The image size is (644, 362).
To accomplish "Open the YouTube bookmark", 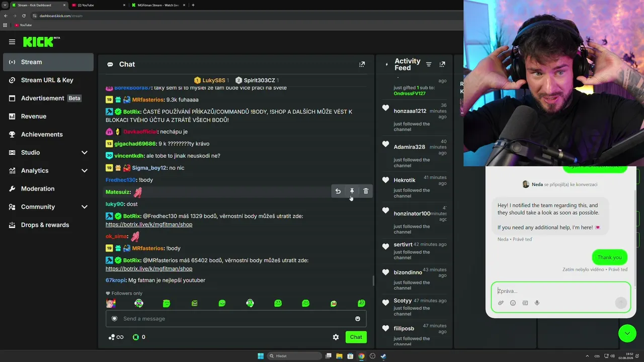I will pos(23,25).
